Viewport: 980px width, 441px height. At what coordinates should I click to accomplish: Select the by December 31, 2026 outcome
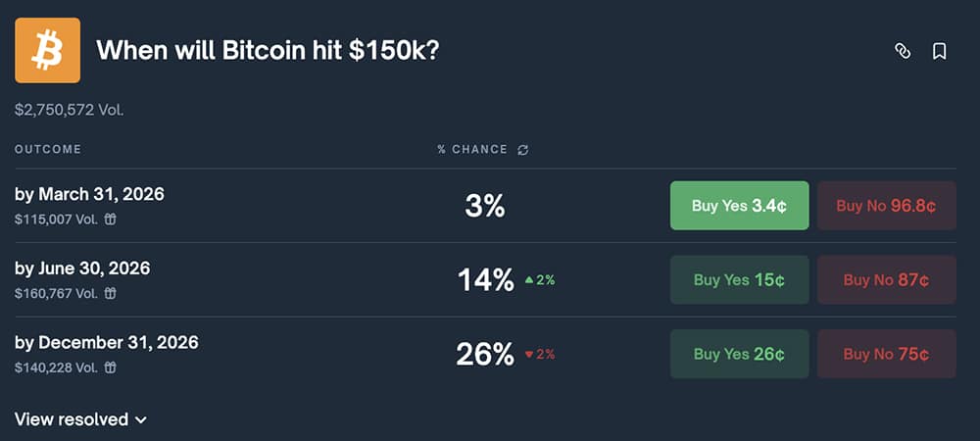pos(107,342)
